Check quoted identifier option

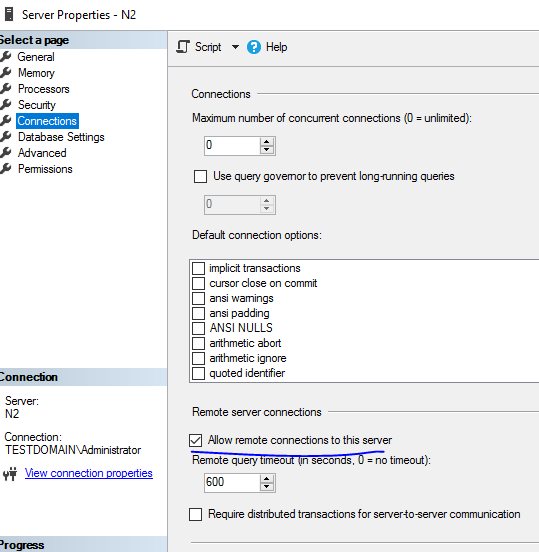tap(198, 373)
